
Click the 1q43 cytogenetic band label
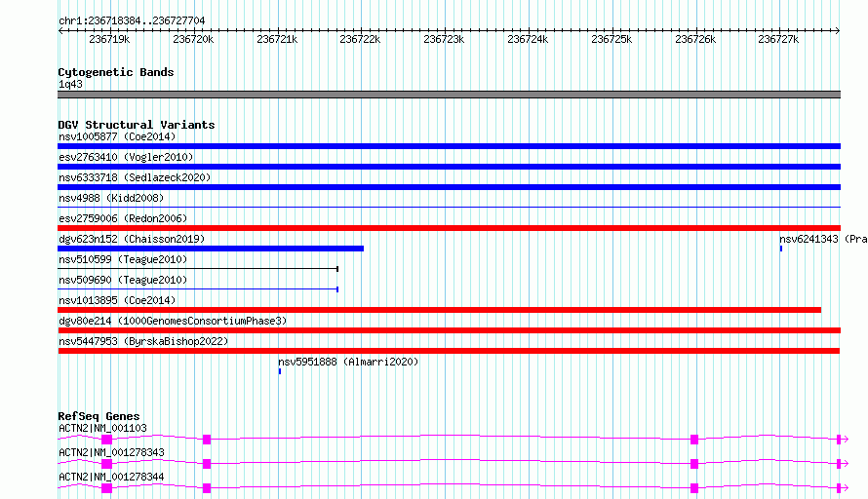(x=70, y=84)
